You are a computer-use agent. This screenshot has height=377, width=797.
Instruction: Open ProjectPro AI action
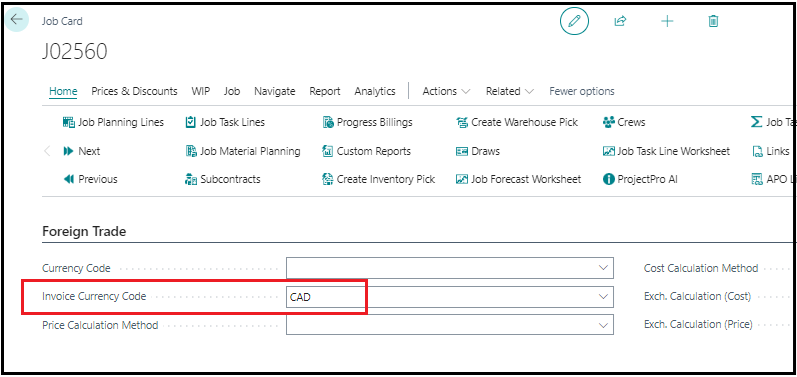click(x=640, y=179)
